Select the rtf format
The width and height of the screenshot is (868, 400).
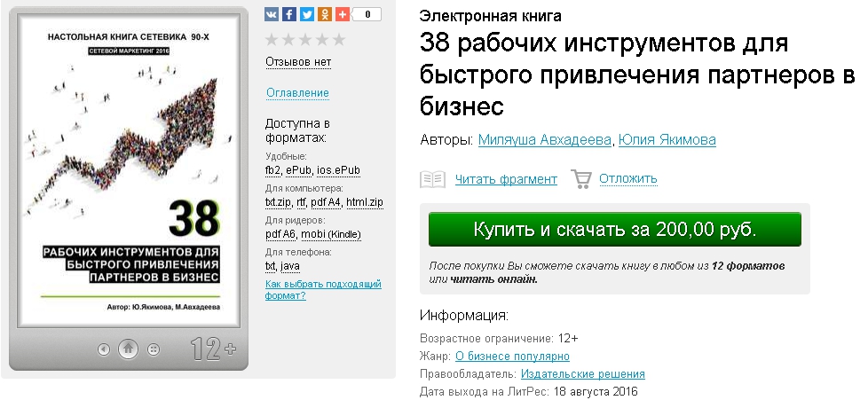pyautogui.click(x=301, y=202)
